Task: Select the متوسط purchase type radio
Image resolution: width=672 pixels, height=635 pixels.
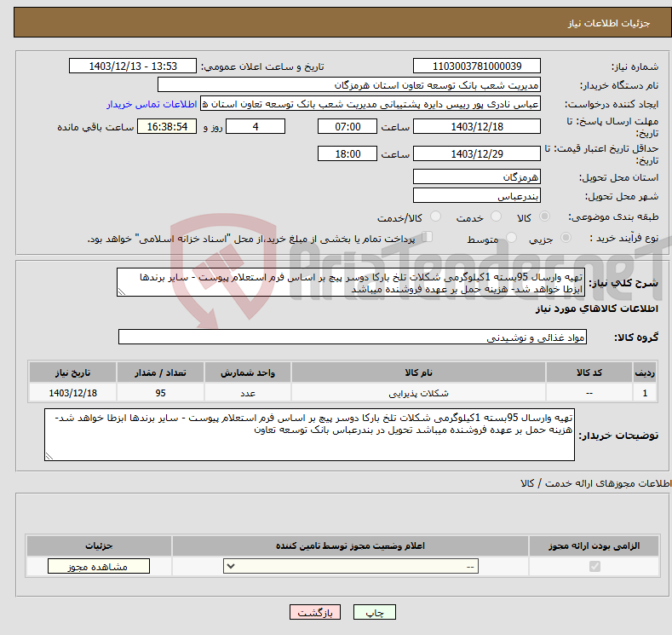Action: pyautogui.click(x=511, y=238)
